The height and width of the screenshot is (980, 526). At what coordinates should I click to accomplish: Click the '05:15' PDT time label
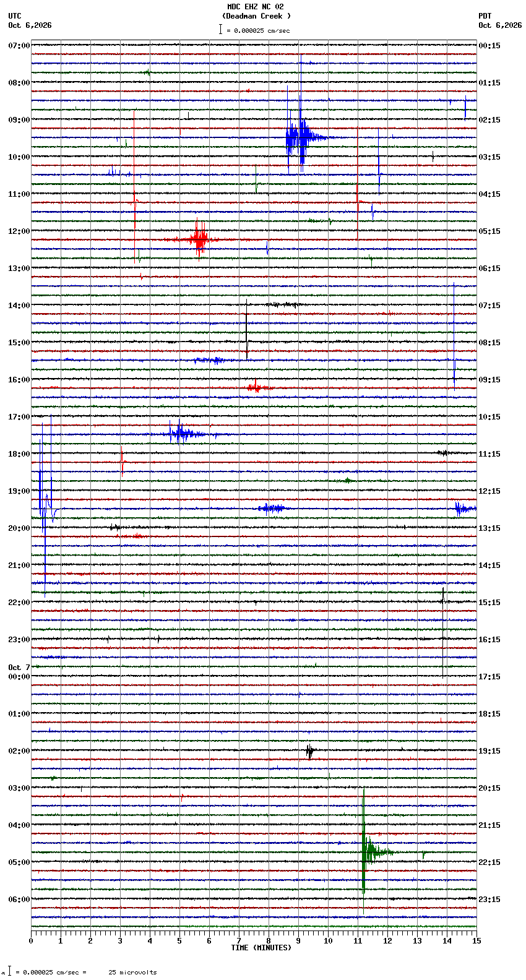point(489,231)
